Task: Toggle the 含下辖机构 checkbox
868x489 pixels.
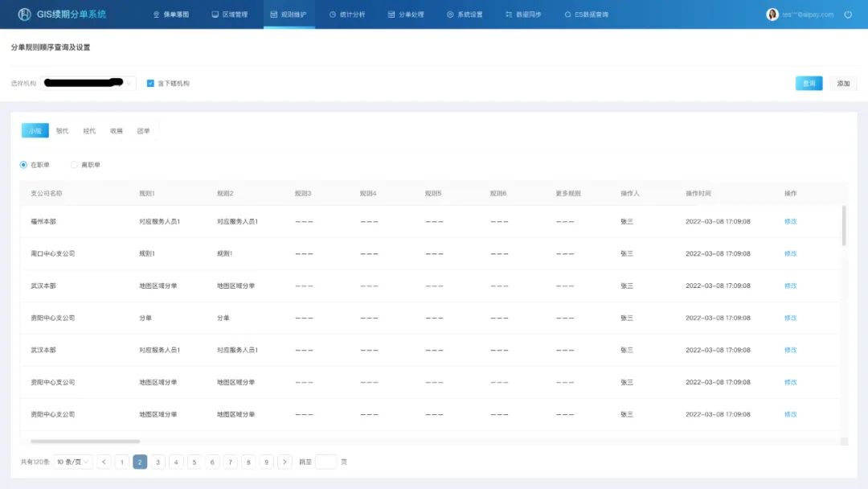Action: click(x=150, y=83)
